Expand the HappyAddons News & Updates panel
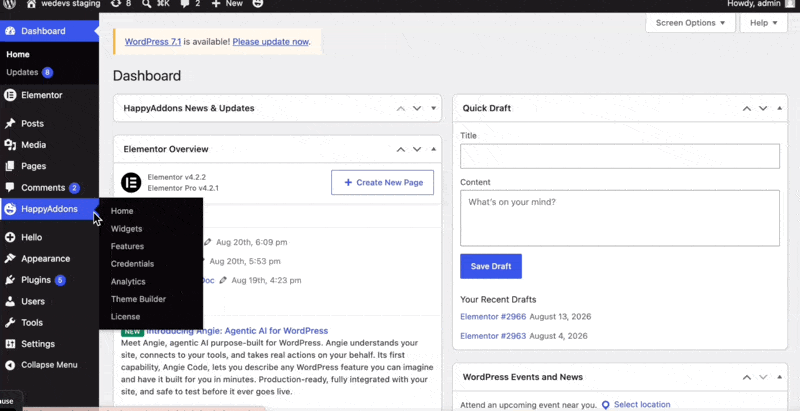This screenshot has width=800, height=411. pyautogui.click(x=434, y=108)
